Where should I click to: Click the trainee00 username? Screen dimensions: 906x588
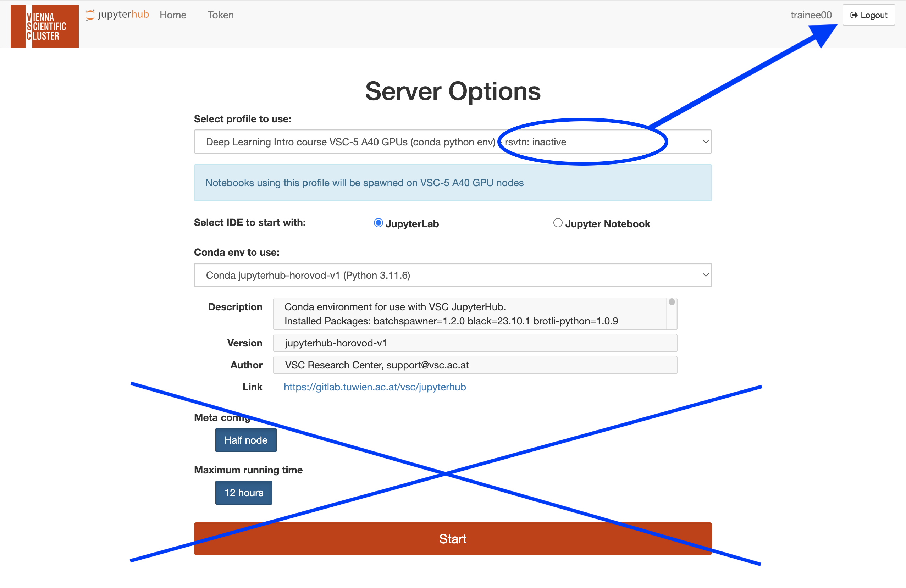811,15
